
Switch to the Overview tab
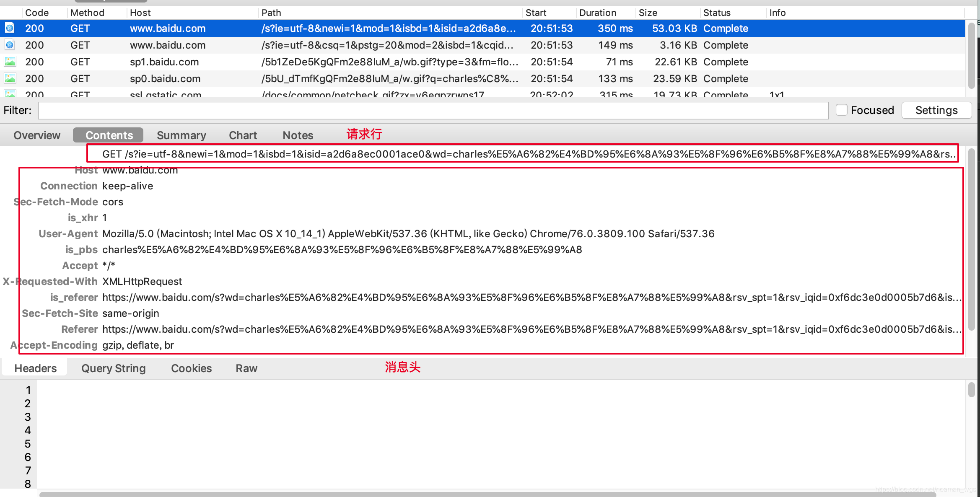click(37, 135)
